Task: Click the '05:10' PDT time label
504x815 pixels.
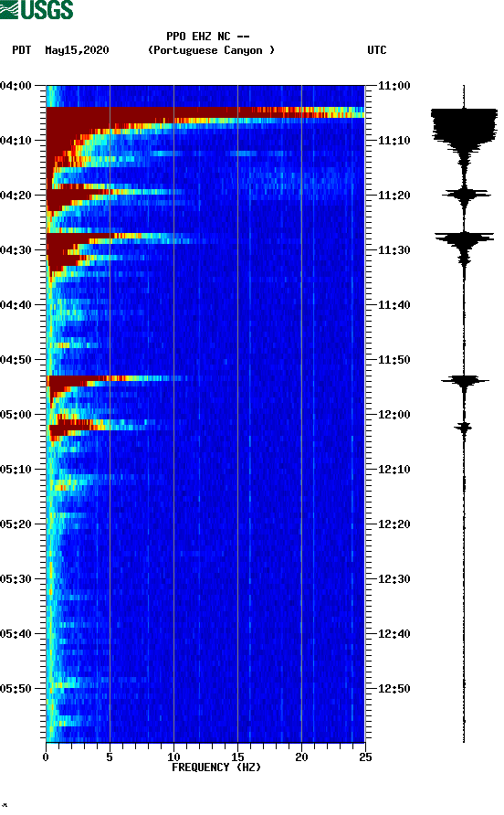Action: point(16,470)
